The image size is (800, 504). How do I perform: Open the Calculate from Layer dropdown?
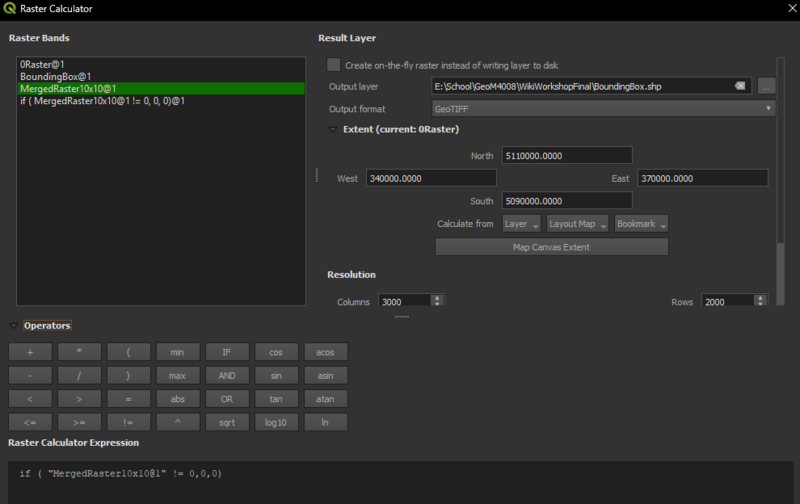coord(521,224)
